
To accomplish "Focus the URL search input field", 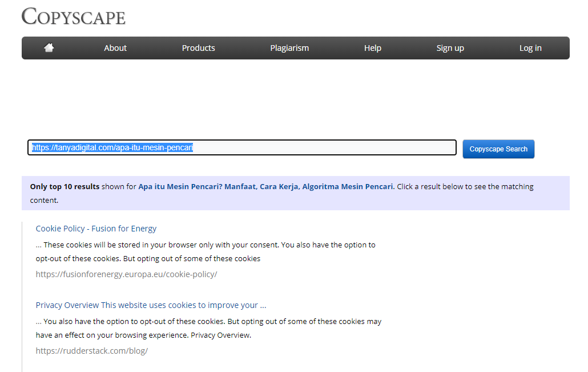I will 242,147.
